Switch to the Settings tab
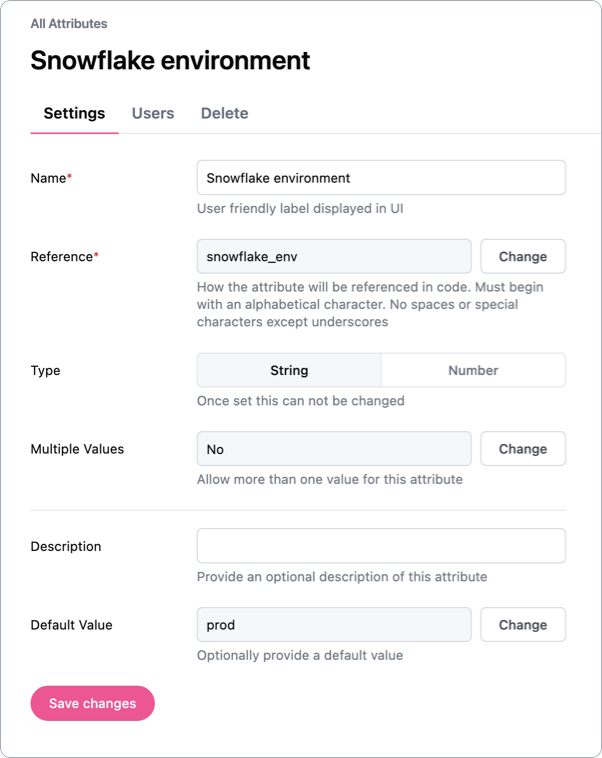This screenshot has height=758, width=602. [x=74, y=113]
